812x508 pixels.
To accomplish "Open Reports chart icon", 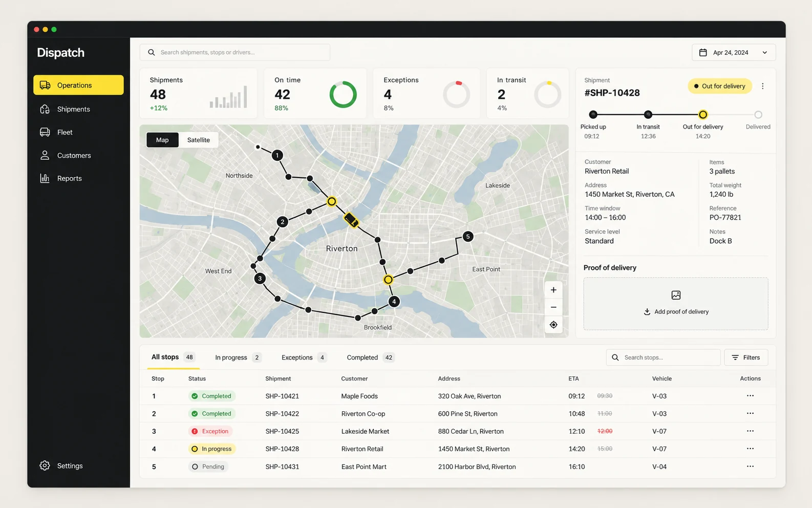I will [45, 178].
